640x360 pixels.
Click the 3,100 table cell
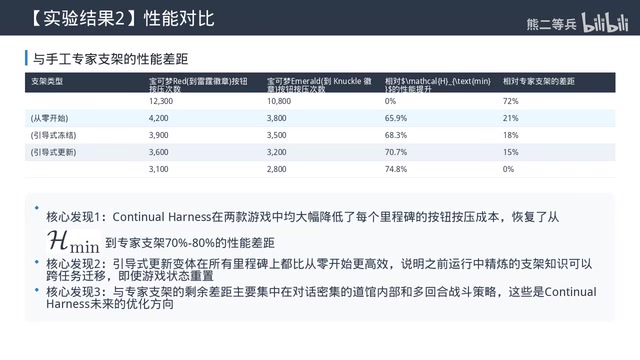(158, 169)
